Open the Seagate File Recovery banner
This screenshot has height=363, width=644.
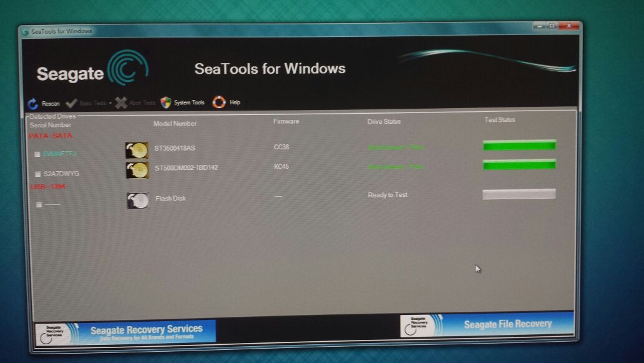487,325
